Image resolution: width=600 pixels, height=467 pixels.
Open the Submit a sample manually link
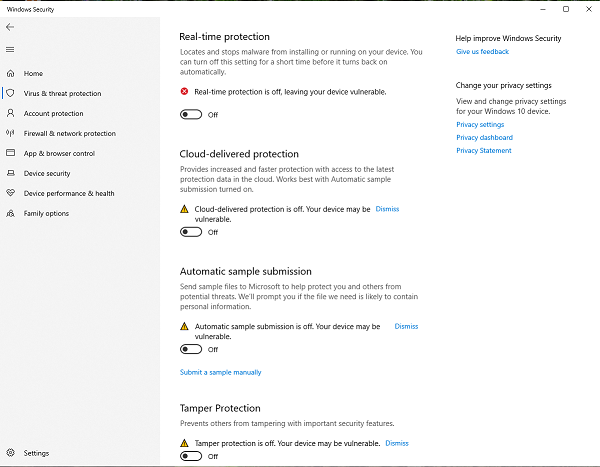[220, 372]
